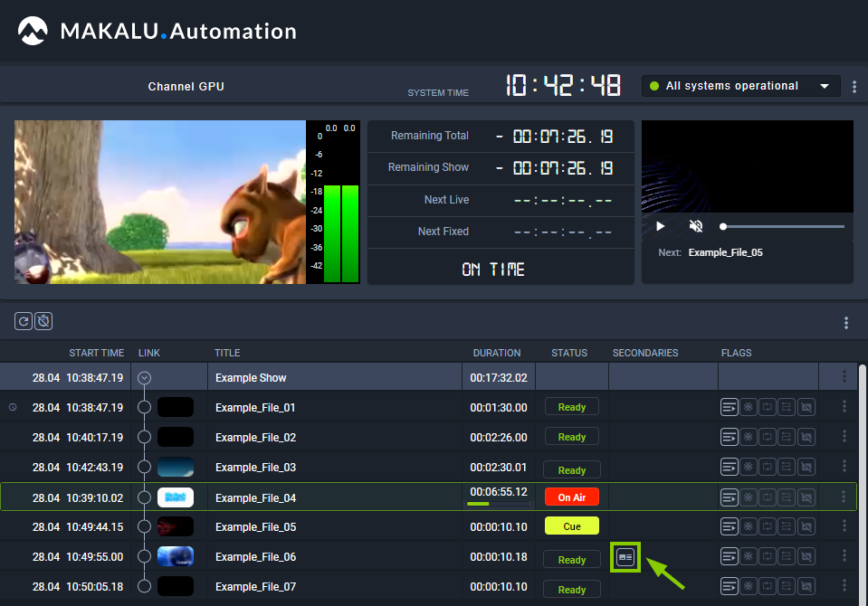Viewport: 868px width, 606px height.
Task: Toggle the loop flag on Example_File_06
Action: pyautogui.click(x=768, y=556)
